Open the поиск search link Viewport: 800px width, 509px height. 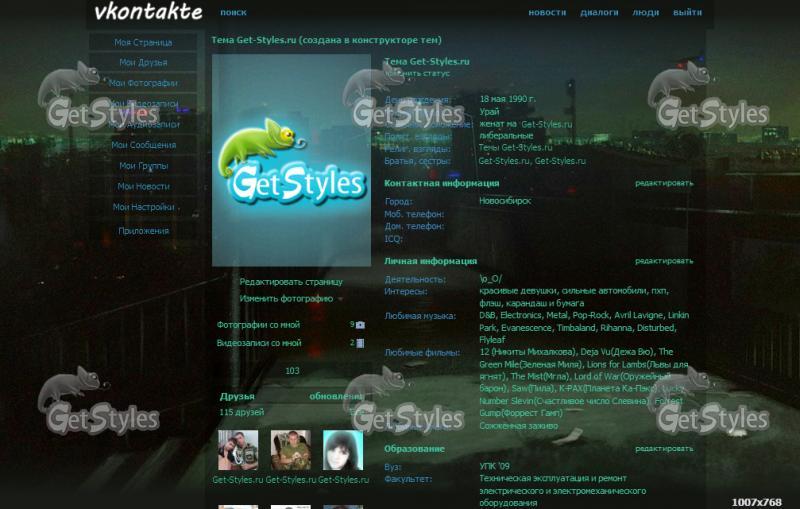tap(233, 12)
